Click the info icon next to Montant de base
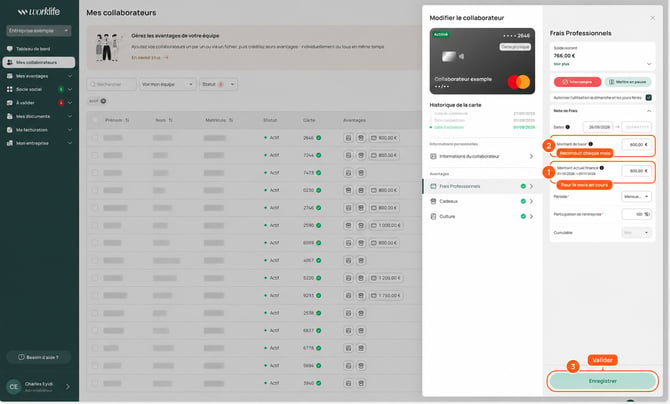The height and width of the screenshot is (404, 670). [x=591, y=144]
